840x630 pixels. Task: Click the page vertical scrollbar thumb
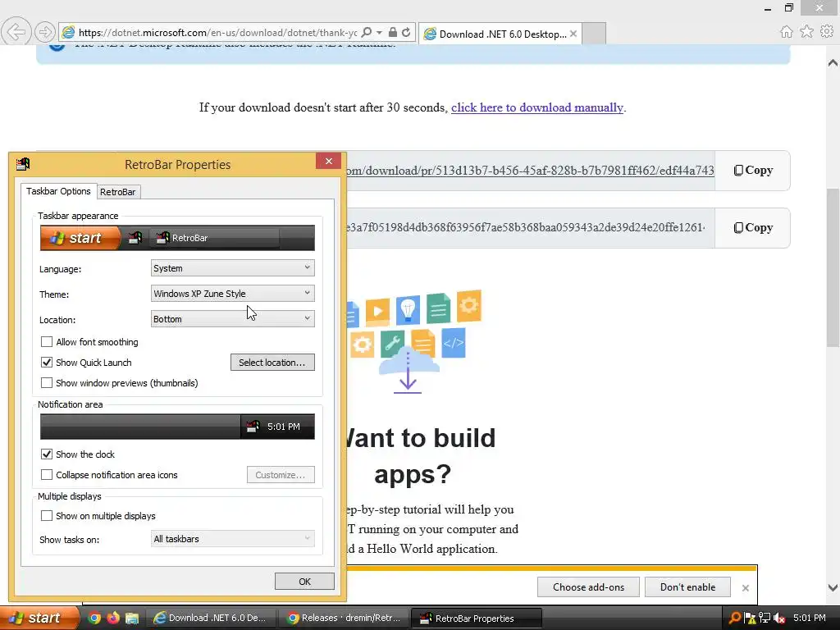[833, 267]
